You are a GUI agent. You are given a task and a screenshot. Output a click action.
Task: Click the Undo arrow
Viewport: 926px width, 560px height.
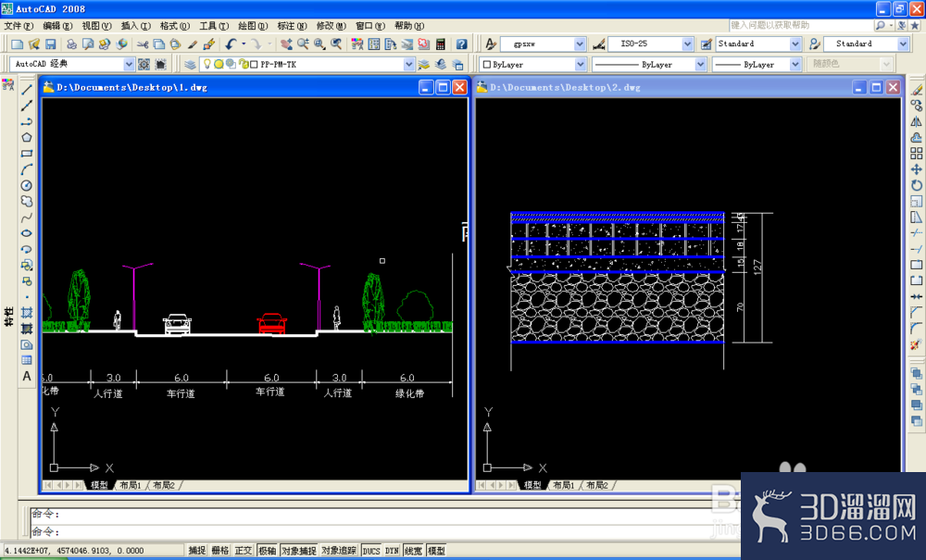click(x=231, y=44)
